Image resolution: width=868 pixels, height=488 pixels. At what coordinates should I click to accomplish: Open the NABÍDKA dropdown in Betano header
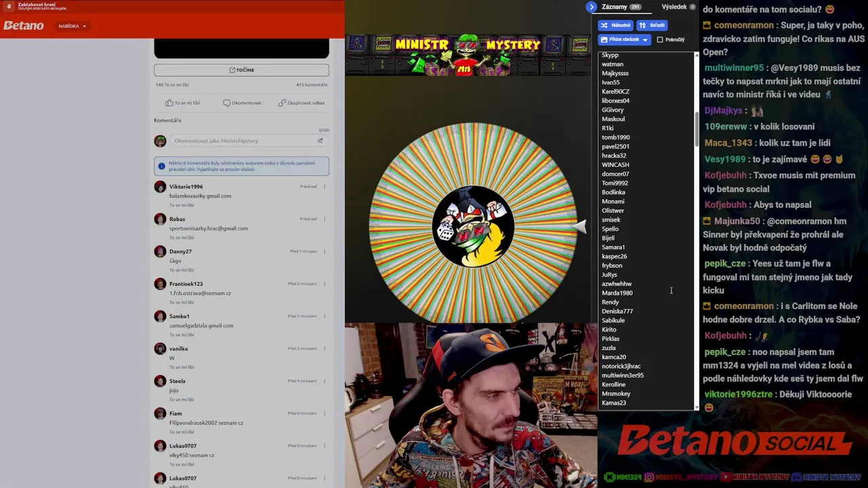(x=72, y=26)
